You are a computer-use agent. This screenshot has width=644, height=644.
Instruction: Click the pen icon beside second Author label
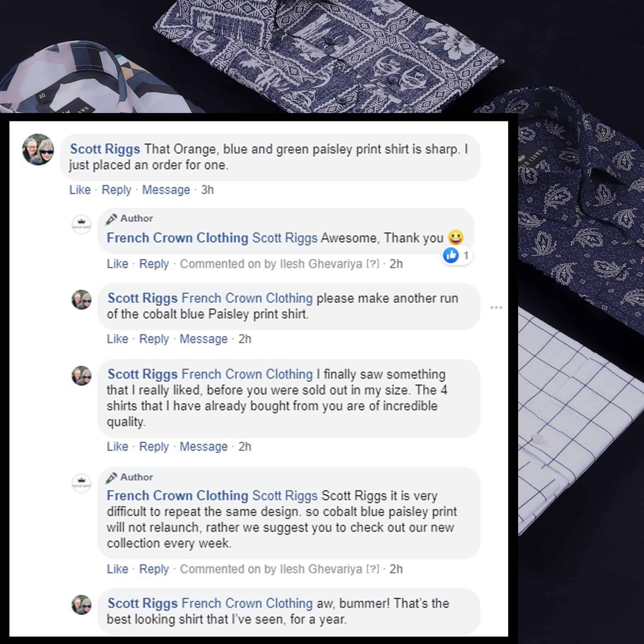(x=111, y=478)
